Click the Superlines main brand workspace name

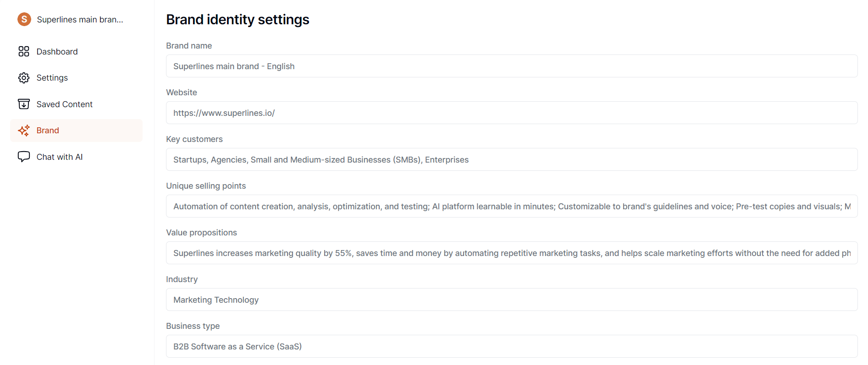point(80,20)
